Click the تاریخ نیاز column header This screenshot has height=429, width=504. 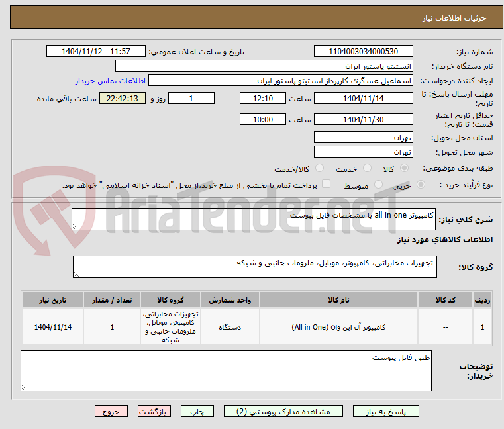point(53,300)
